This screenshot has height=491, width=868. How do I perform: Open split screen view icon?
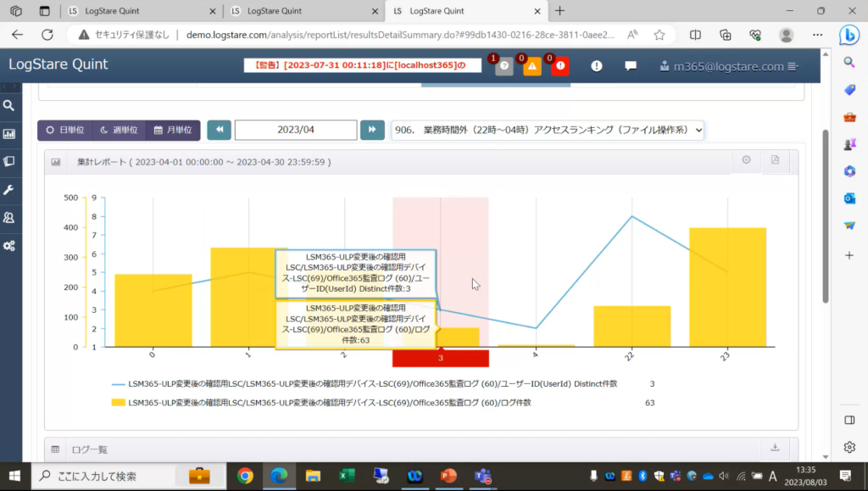(x=695, y=35)
